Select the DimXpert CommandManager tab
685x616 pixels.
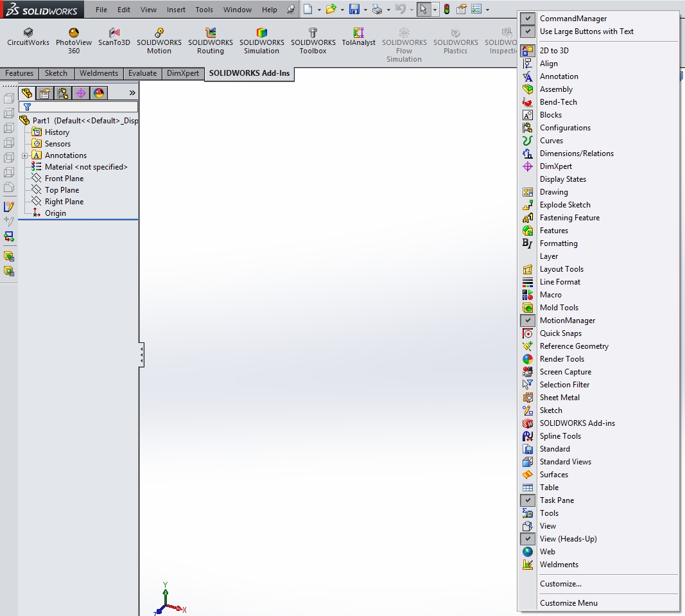[x=182, y=73]
